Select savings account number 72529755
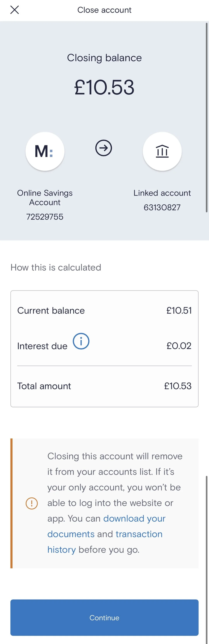 [45, 217]
